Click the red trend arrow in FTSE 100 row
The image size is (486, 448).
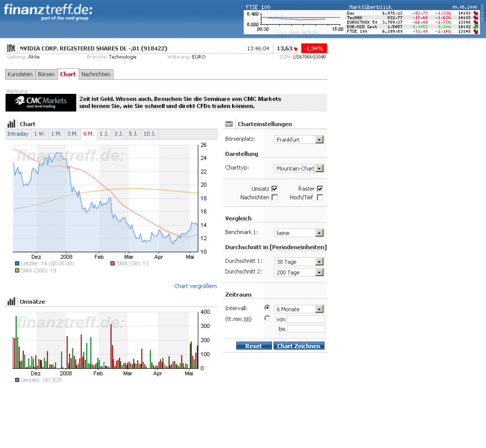[476, 31]
